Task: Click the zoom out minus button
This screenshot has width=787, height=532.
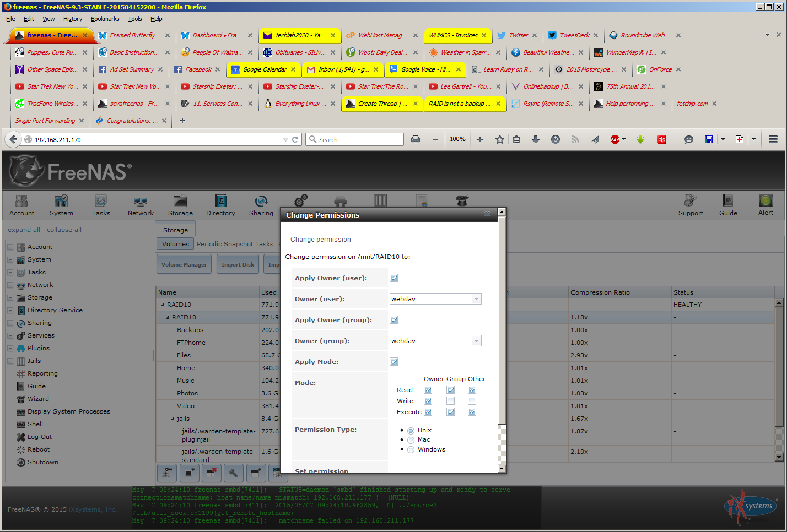Action: (x=435, y=139)
